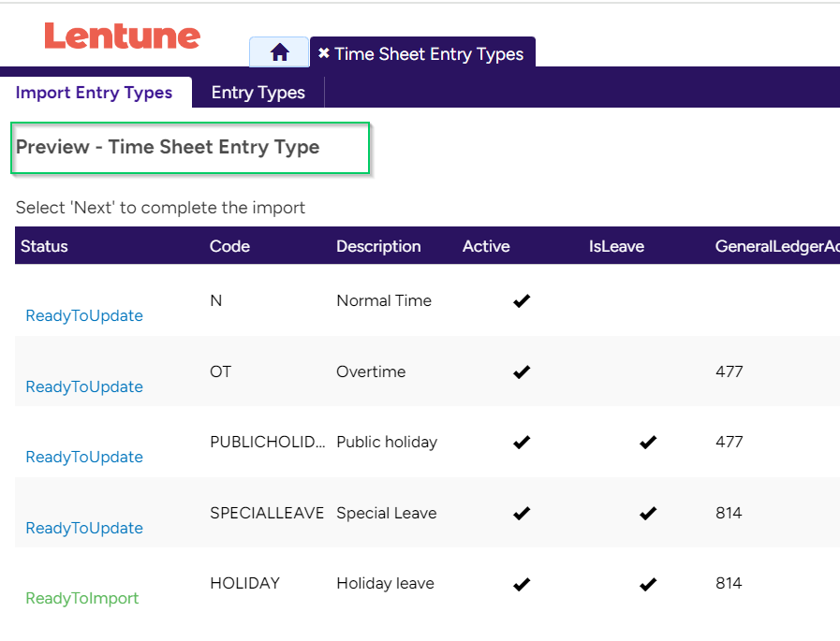Click 'Preview - Time Sheet Entry Type' heading
The height and width of the screenshot is (641, 840).
tap(168, 147)
